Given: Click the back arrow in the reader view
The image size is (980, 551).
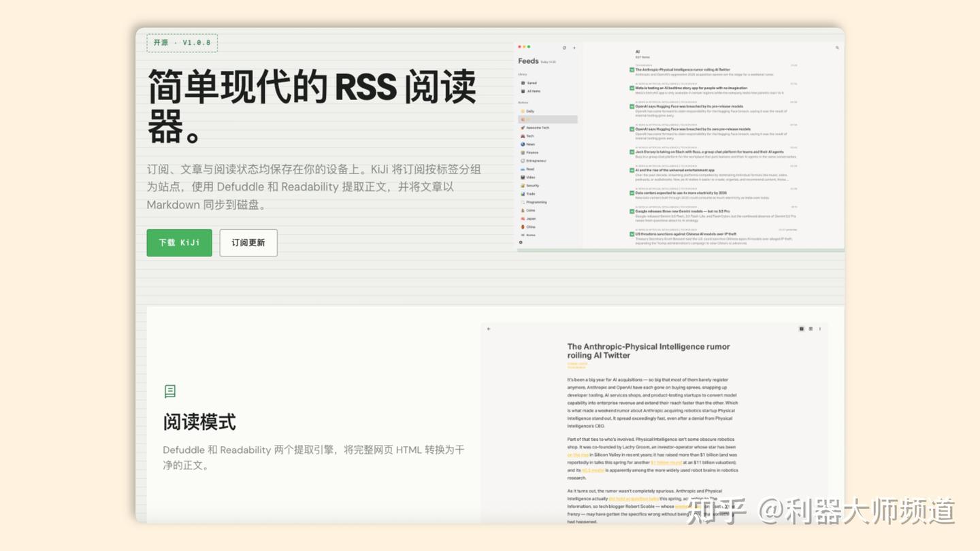Looking at the screenshot, I should click(x=489, y=329).
